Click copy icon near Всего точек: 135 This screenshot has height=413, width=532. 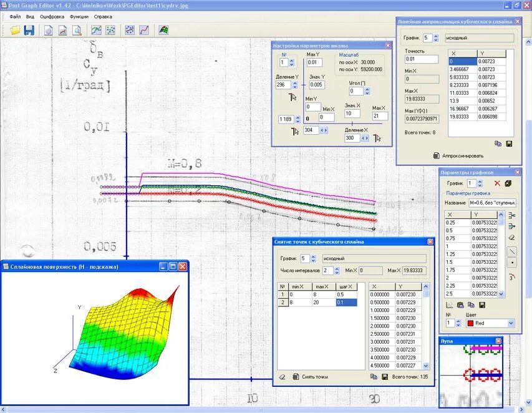click(374, 377)
